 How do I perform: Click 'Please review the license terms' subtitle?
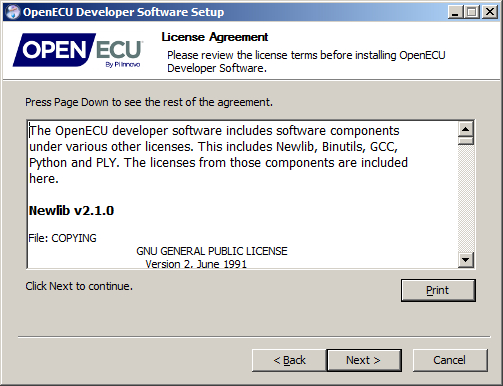point(306,62)
